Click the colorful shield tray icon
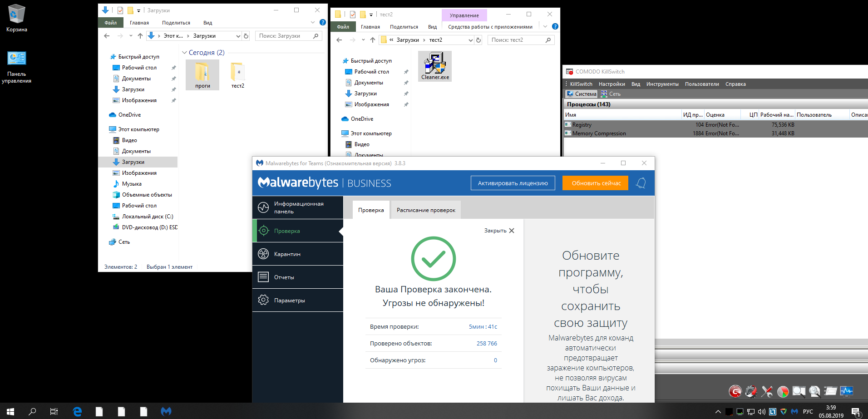The height and width of the screenshot is (419, 868). (x=784, y=412)
